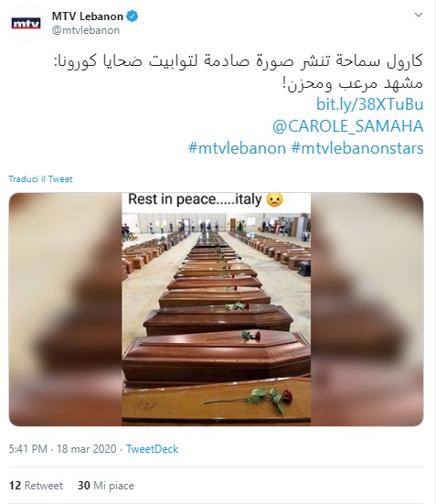
Task: Open the coffins photo attached to tweet
Action: [216, 309]
